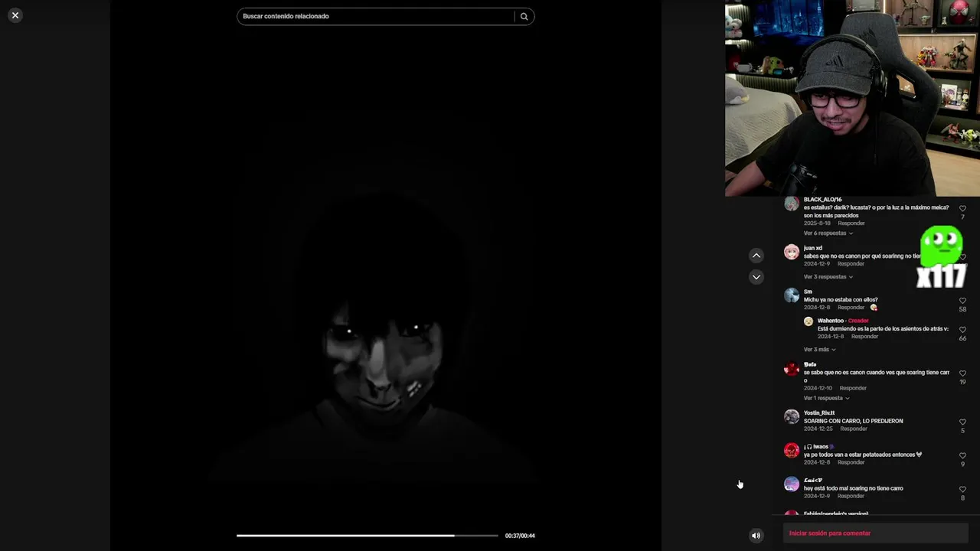Image resolution: width=980 pixels, height=551 pixels.
Task: Like Lui<V's comment with 8 likes
Action: point(962,489)
